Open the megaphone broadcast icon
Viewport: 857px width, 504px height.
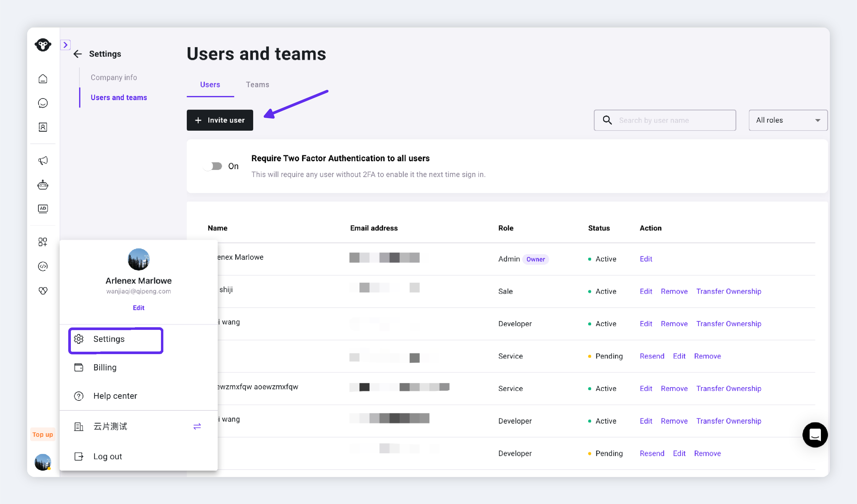(43, 160)
